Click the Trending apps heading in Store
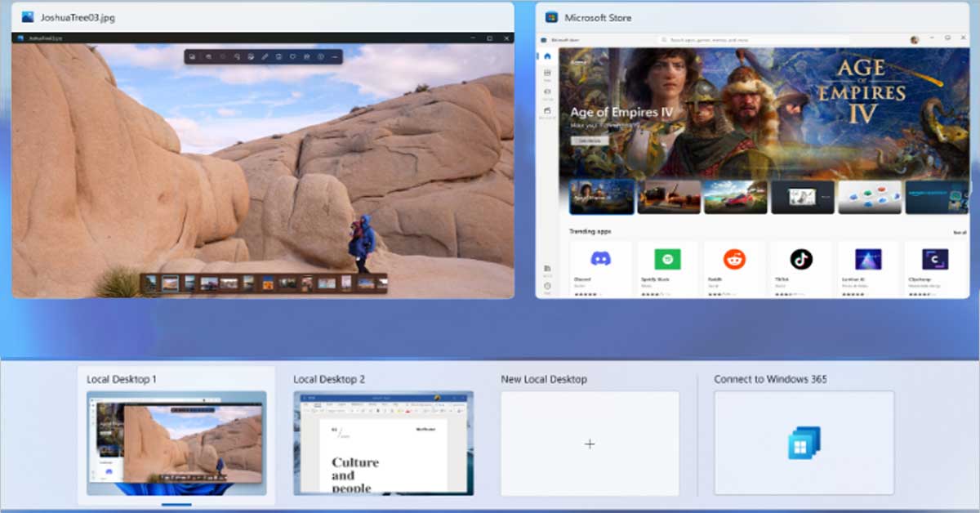 [x=590, y=232]
